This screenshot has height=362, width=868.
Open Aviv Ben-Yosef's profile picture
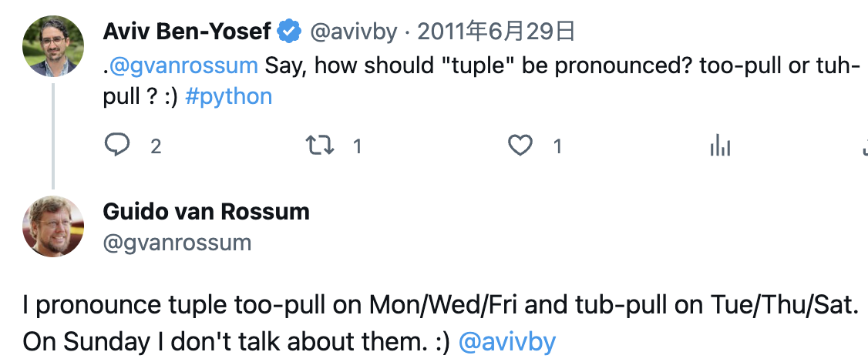pyautogui.click(x=52, y=45)
